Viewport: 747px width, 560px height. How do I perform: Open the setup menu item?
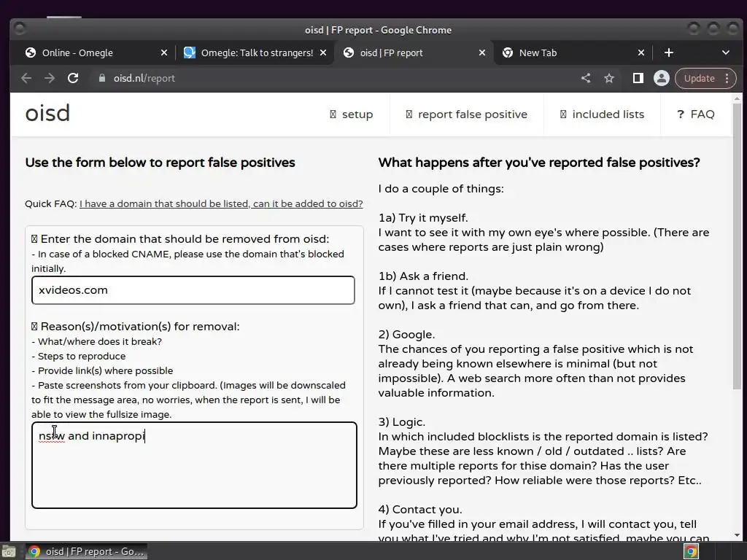pos(351,114)
